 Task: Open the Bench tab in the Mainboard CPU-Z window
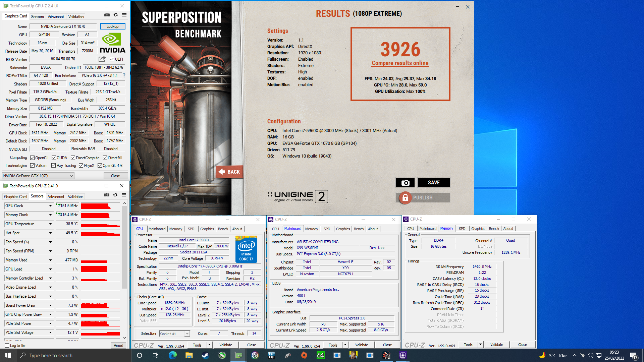click(359, 229)
